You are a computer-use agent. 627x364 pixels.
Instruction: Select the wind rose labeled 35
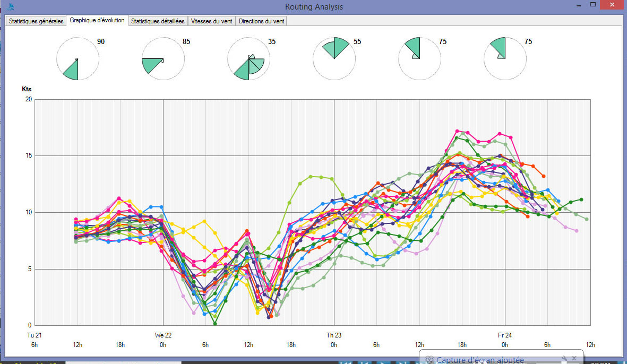249,59
